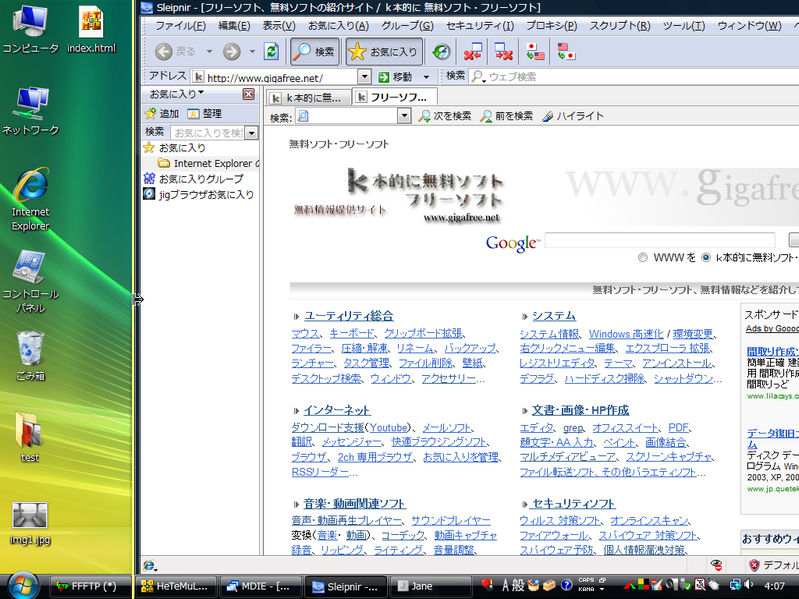Image resolution: width=799 pixels, height=599 pixels.
Task: Click the volume speaker tray icon
Action: coord(749,585)
